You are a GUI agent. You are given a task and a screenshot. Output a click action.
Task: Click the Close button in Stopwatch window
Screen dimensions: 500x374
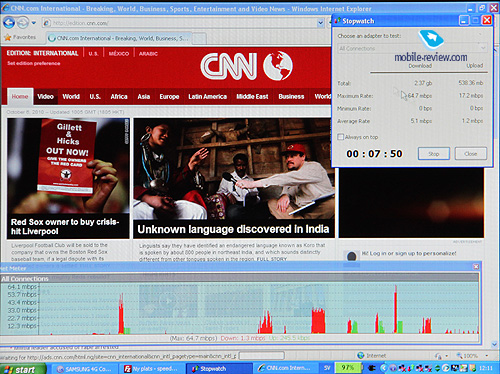pos(471,154)
